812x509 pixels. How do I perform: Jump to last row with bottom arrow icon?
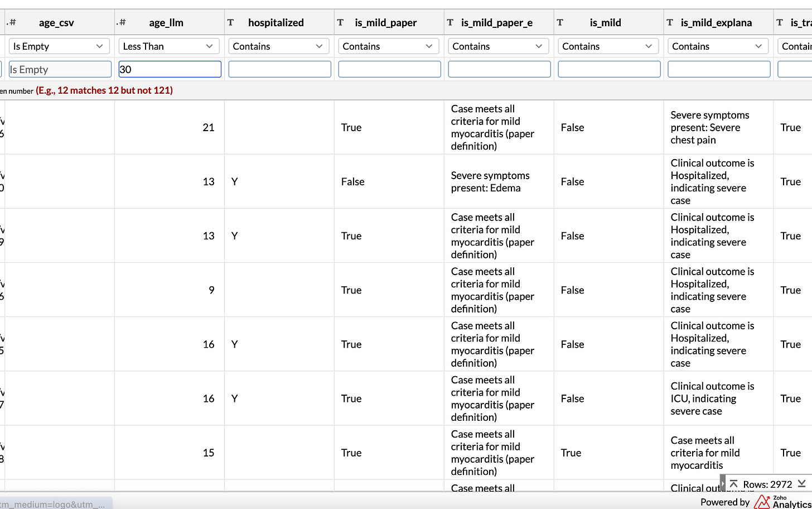(801, 484)
